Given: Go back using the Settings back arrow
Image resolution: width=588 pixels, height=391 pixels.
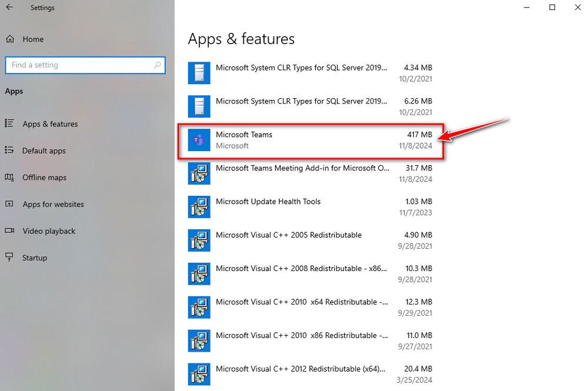Looking at the screenshot, I should coord(9,7).
